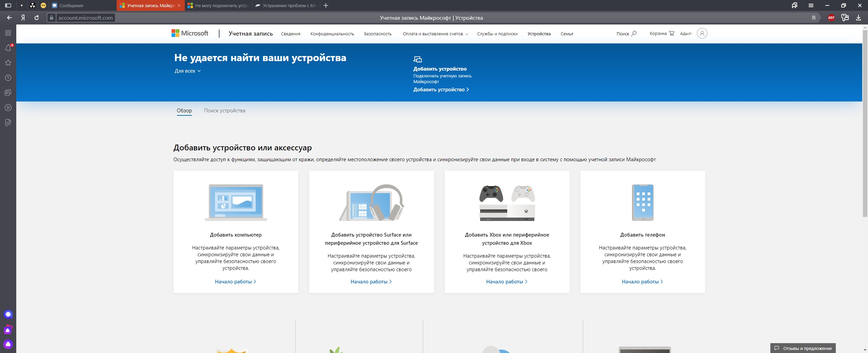
Task: Open Службы и подписки menu item
Action: click(497, 34)
